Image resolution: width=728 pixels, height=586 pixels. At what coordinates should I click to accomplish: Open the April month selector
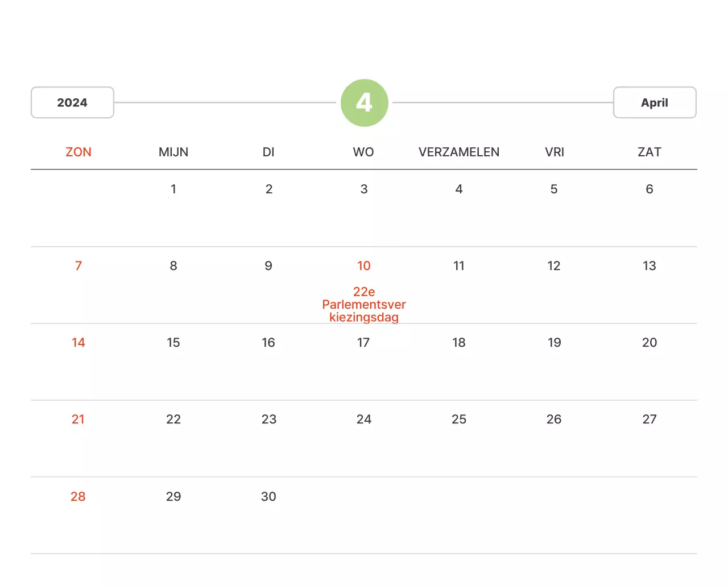pos(654,103)
